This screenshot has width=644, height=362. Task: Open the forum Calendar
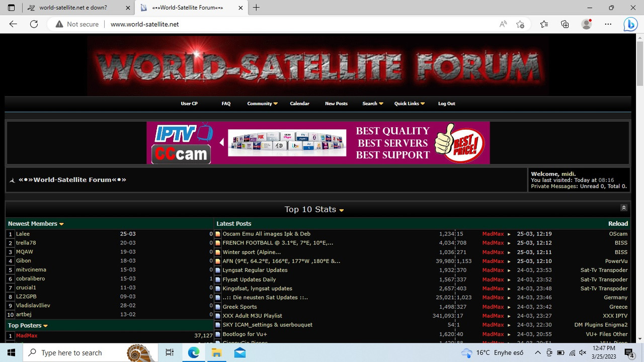click(x=299, y=104)
